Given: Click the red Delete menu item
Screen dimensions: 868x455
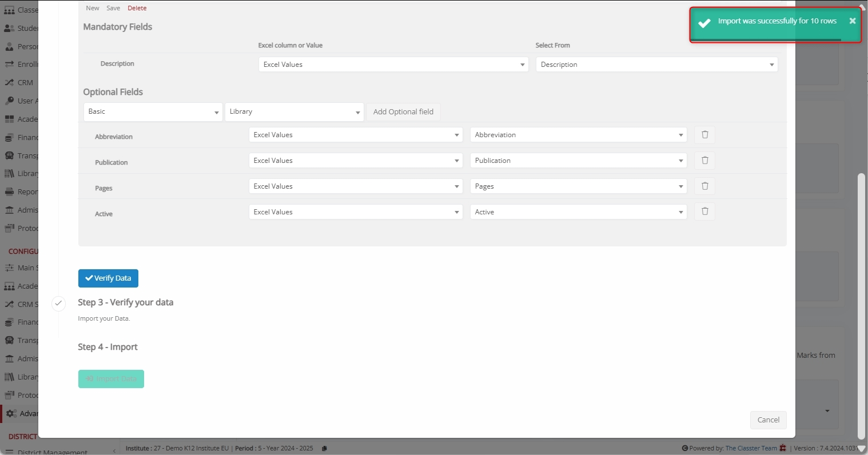Looking at the screenshot, I should [x=137, y=8].
